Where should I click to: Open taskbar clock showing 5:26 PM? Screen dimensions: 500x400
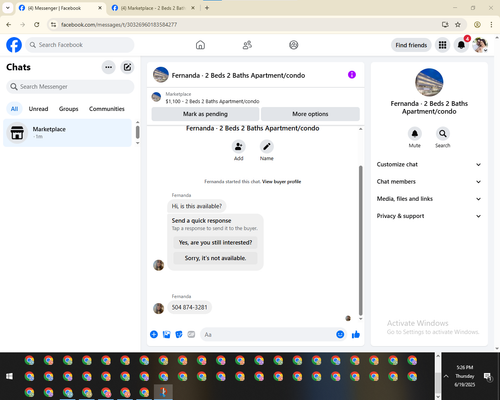[x=465, y=376]
